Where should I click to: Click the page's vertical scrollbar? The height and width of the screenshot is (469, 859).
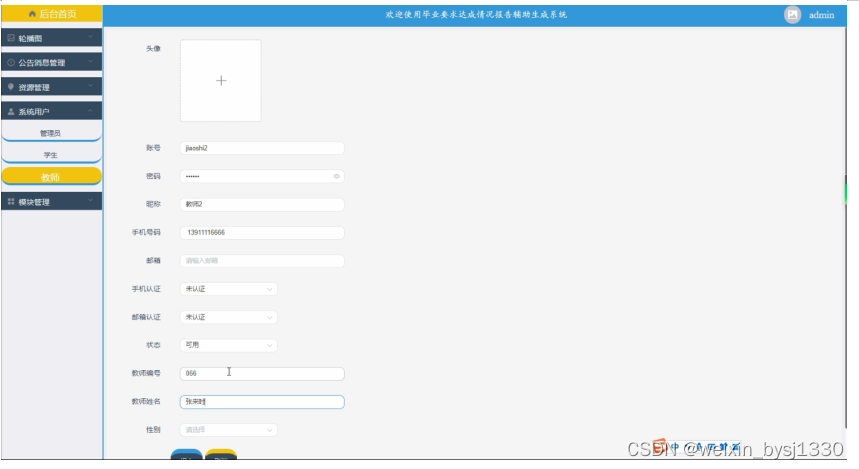(x=846, y=227)
